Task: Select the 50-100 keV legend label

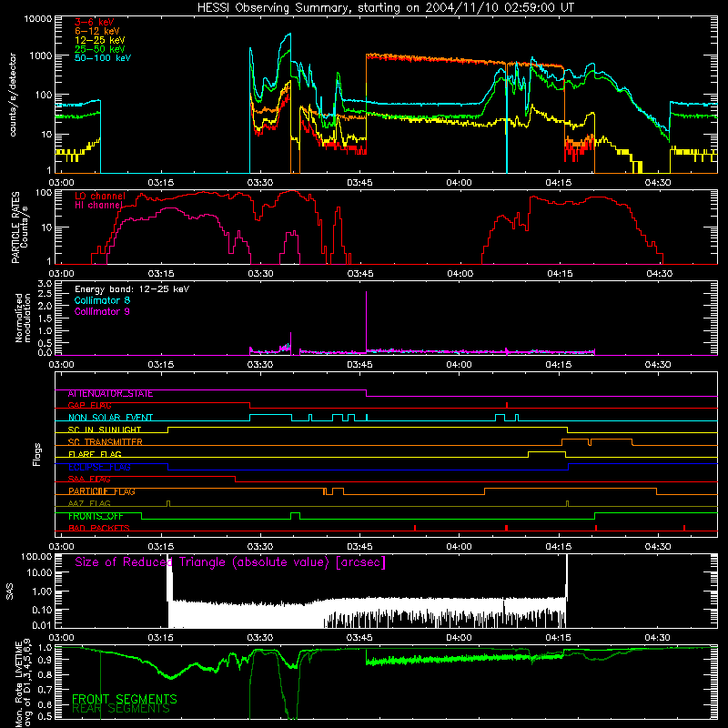Action: 103,58
